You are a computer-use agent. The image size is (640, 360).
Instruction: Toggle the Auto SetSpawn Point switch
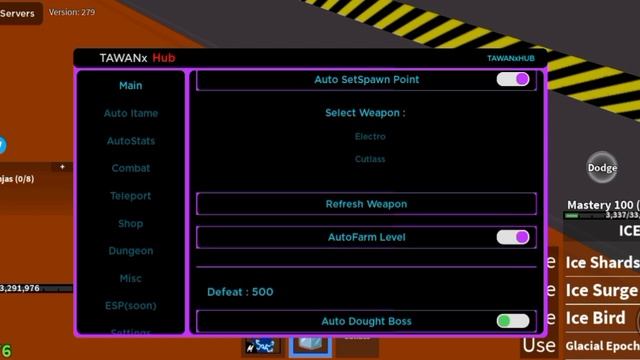pyautogui.click(x=513, y=79)
